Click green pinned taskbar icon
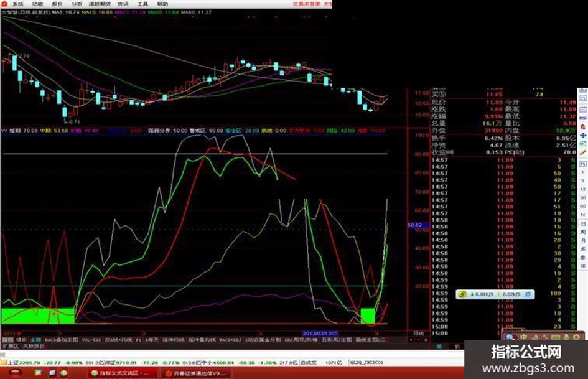588x379 pixels. click(64, 373)
